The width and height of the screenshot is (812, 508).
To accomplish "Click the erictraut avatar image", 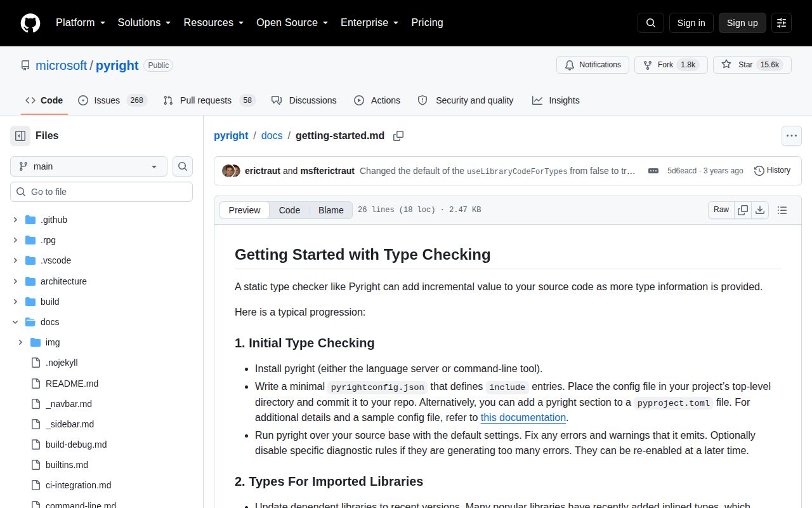I will point(228,171).
